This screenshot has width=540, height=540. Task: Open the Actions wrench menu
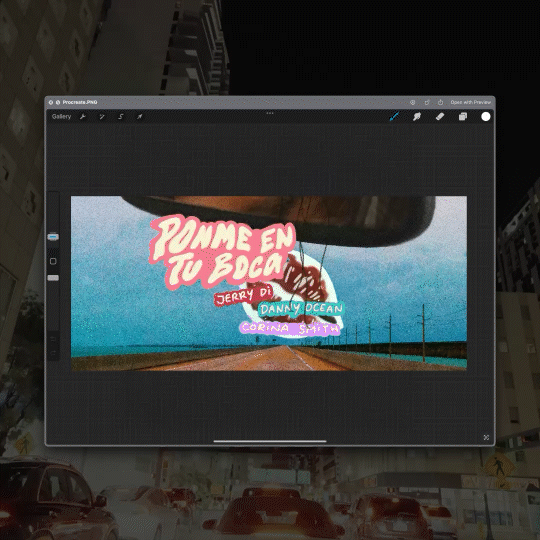(x=83, y=117)
